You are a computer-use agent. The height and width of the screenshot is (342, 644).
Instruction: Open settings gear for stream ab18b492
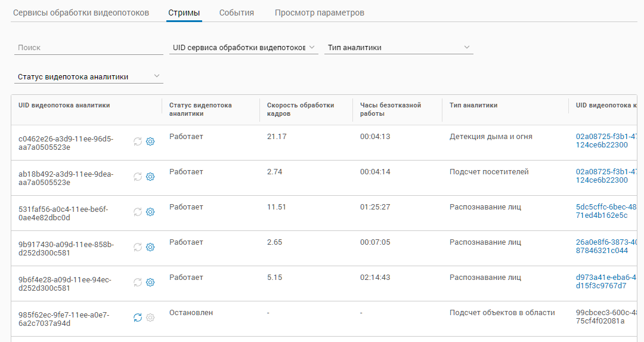point(150,177)
